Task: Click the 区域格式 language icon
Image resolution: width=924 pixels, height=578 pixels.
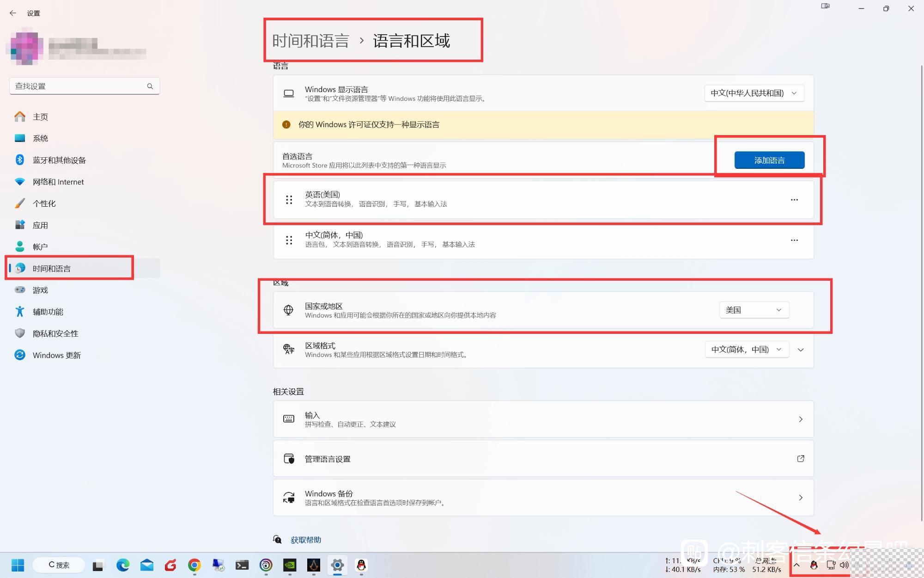Action: [x=289, y=349]
